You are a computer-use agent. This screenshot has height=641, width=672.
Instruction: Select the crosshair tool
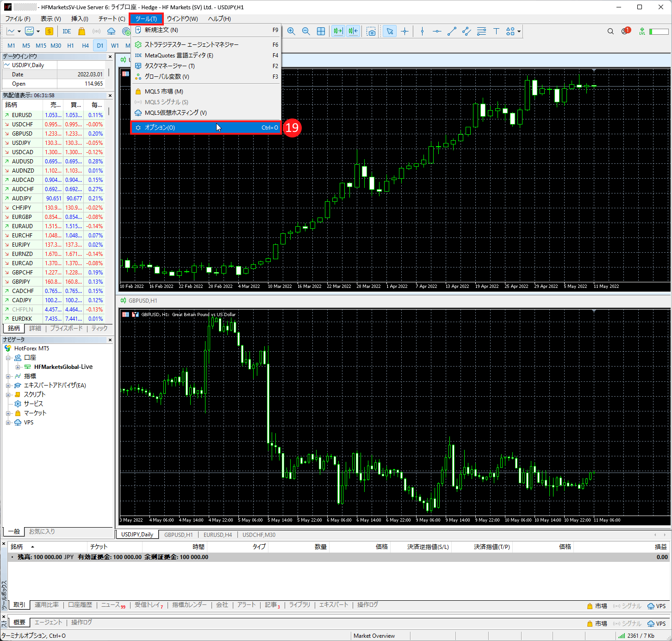click(x=404, y=31)
